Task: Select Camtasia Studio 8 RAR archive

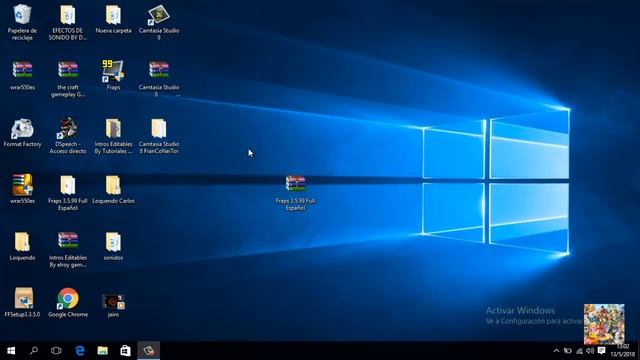Action: (x=159, y=79)
